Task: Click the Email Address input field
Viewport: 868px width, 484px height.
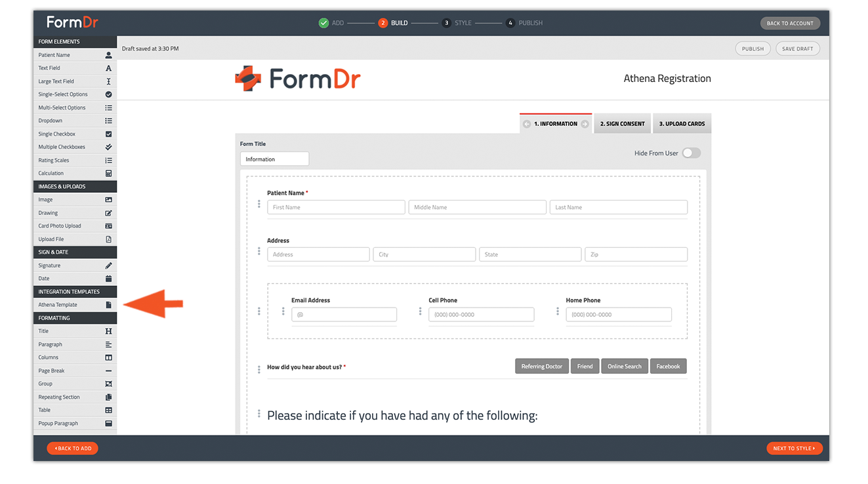Action: tap(344, 315)
